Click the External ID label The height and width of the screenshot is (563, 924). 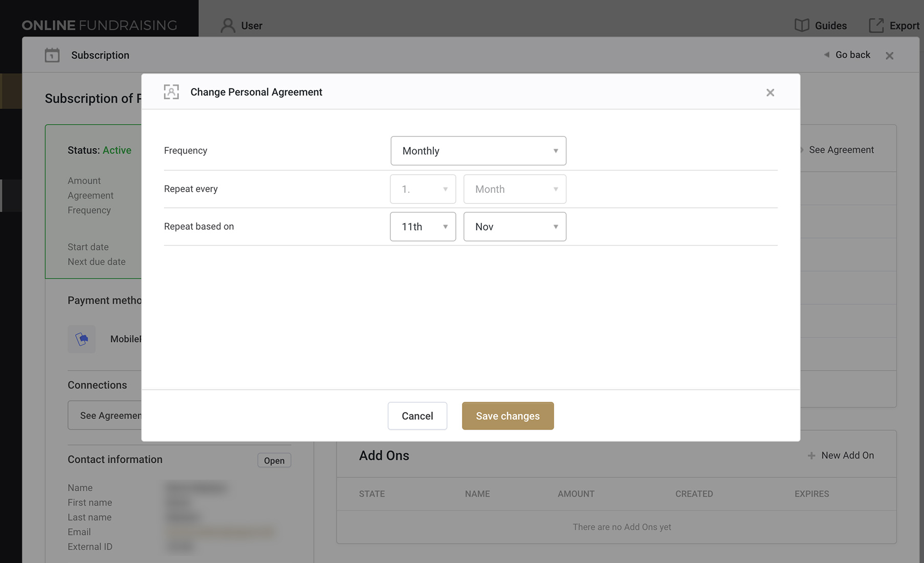coord(90,547)
